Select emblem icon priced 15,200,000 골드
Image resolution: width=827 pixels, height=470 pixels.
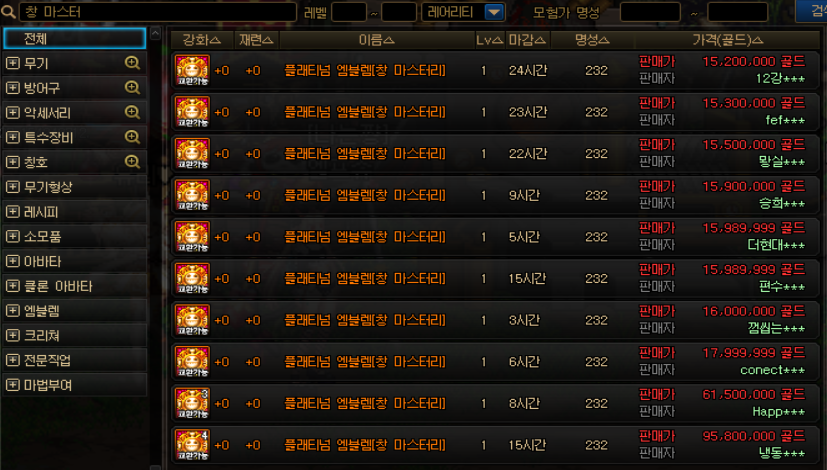click(193, 70)
